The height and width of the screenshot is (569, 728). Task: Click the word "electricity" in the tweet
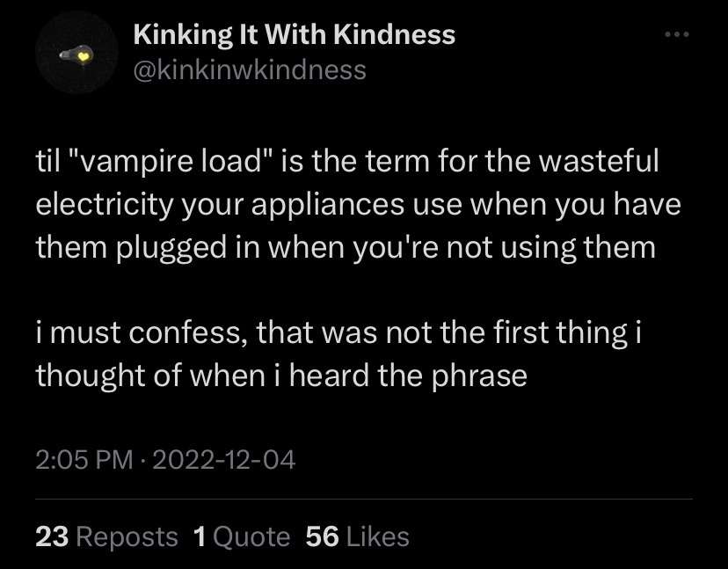pyautogui.click(x=104, y=204)
